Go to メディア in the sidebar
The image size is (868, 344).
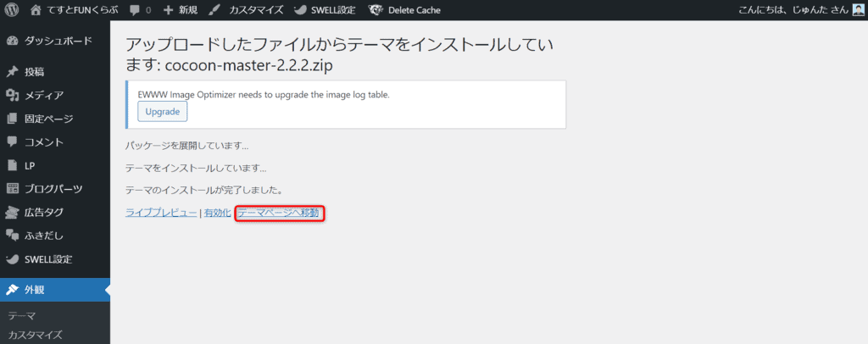click(x=43, y=95)
